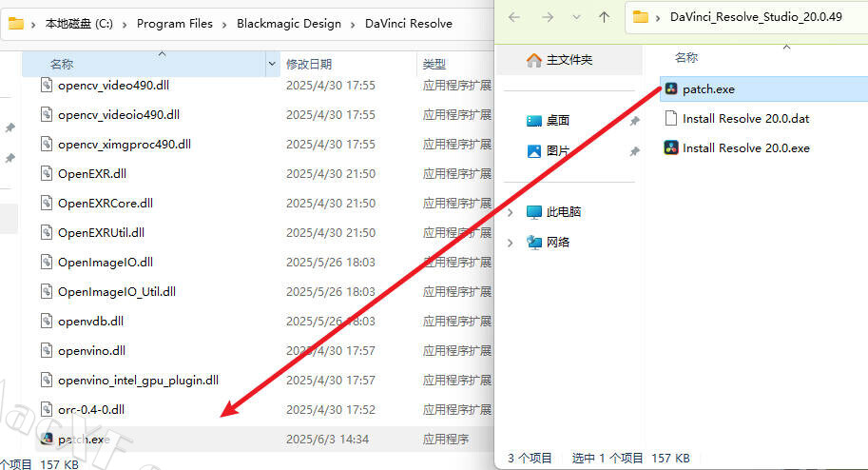Sort by 名称 column in right window
This screenshot has width=868, height=470.
[686, 58]
